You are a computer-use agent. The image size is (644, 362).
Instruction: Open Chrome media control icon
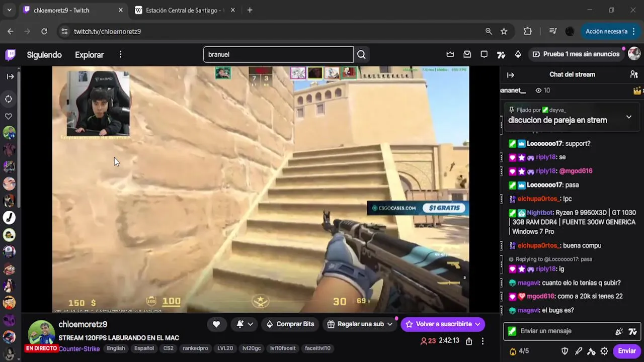click(x=553, y=31)
